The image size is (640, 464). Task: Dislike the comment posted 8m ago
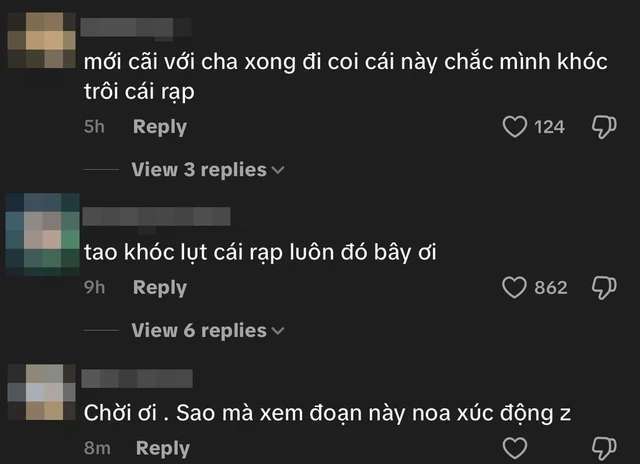click(604, 447)
